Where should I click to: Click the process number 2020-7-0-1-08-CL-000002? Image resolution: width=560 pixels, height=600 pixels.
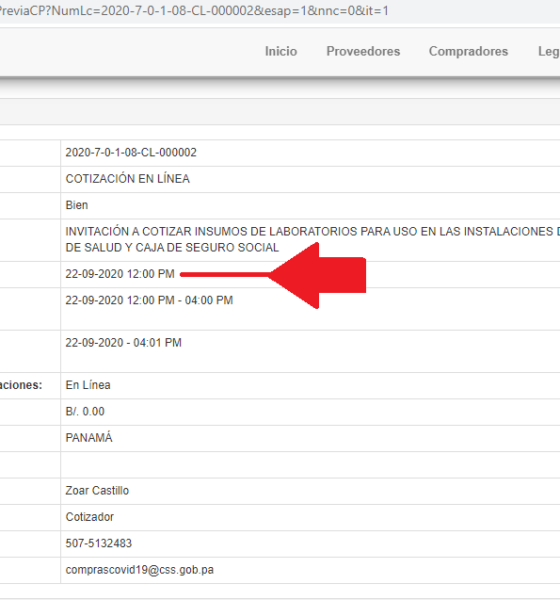pyautogui.click(x=131, y=153)
